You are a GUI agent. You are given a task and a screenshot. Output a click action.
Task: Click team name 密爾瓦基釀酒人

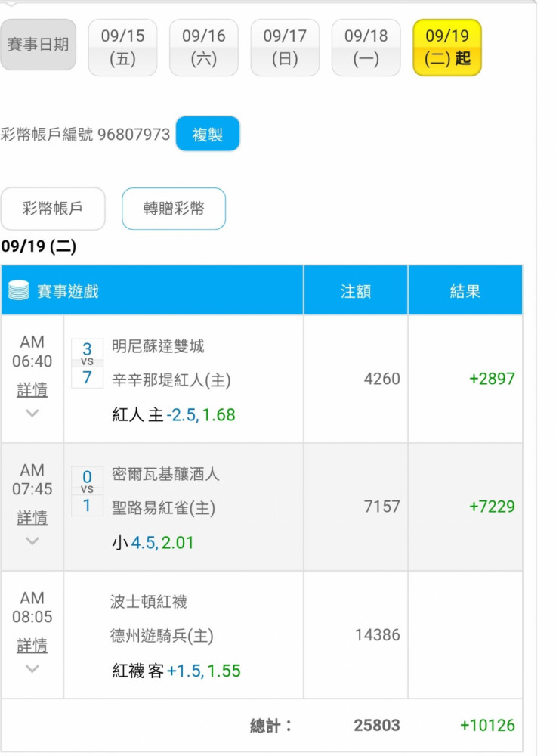coord(165,474)
